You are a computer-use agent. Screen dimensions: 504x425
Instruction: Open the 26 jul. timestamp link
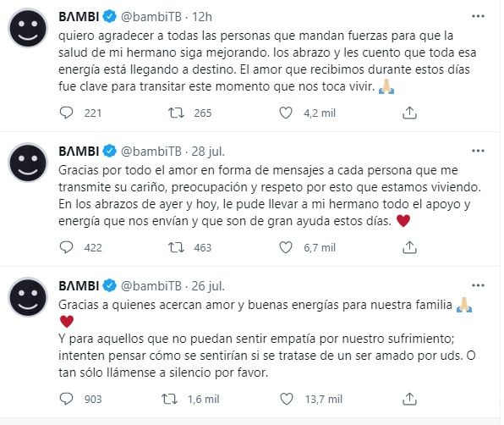coord(208,285)
